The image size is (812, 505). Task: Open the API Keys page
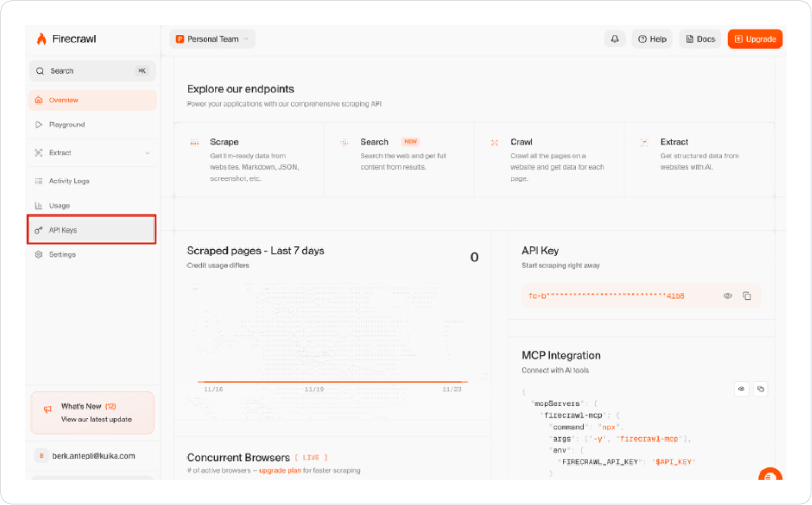click(92, 230)
